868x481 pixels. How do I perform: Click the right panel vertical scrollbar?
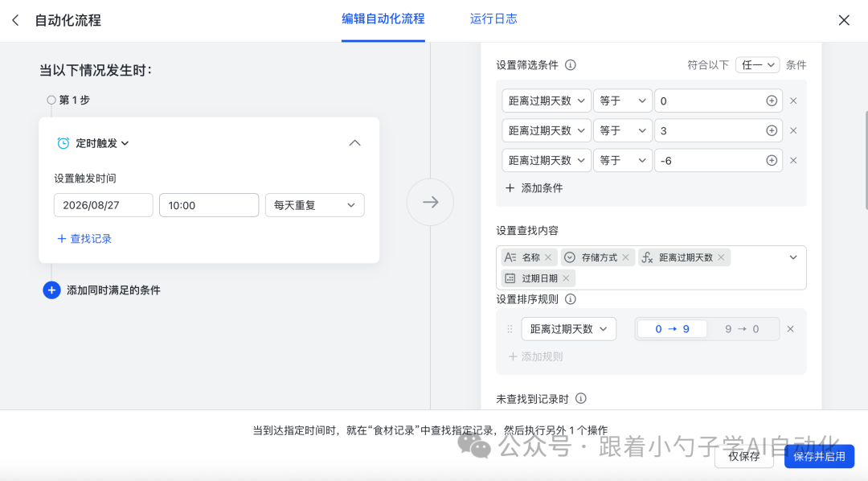(866, 161)
